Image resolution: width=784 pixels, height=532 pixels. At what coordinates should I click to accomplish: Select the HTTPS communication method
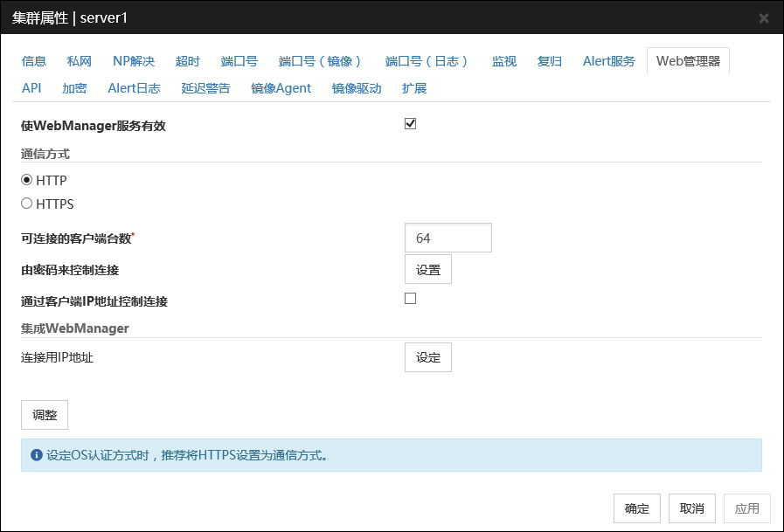(27, 204)
